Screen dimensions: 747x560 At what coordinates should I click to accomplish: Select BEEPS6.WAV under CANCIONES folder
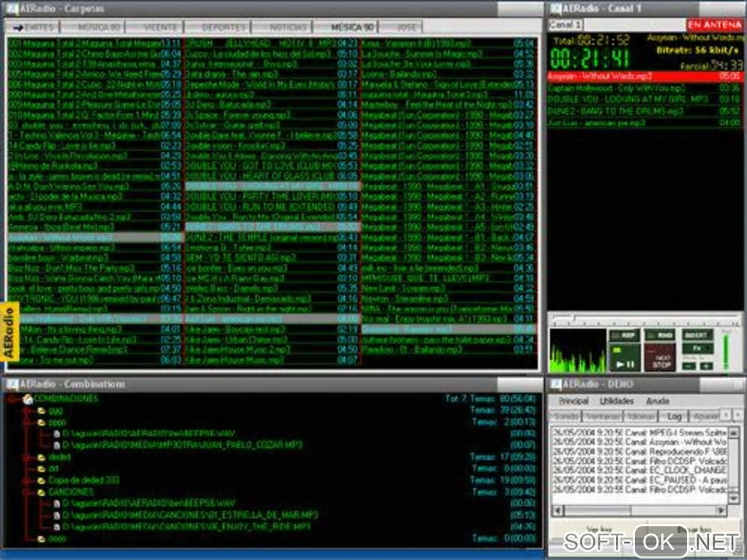click(x=149, y=504)
